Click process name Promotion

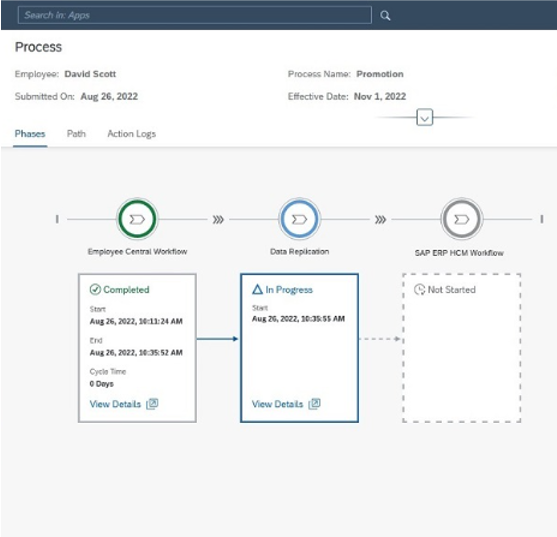[380, 74]
